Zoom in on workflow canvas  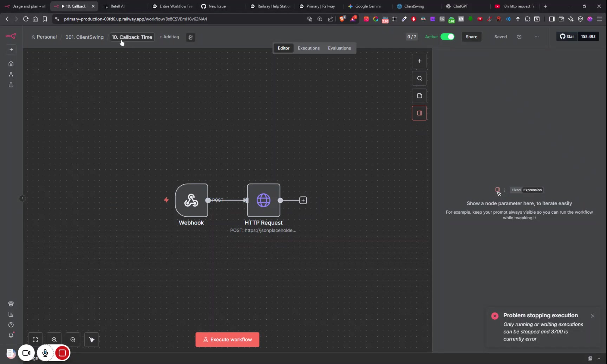click(x=54, y=339)
